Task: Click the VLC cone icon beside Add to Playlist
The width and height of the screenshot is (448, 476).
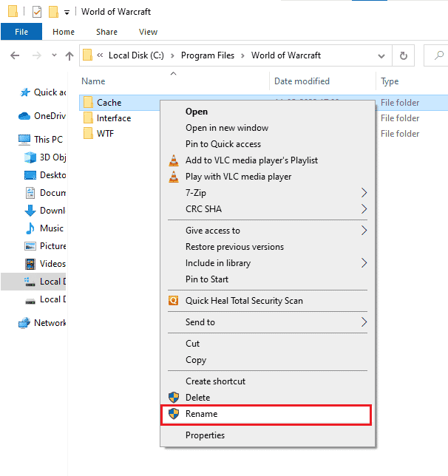Action: tap(174, 160)
